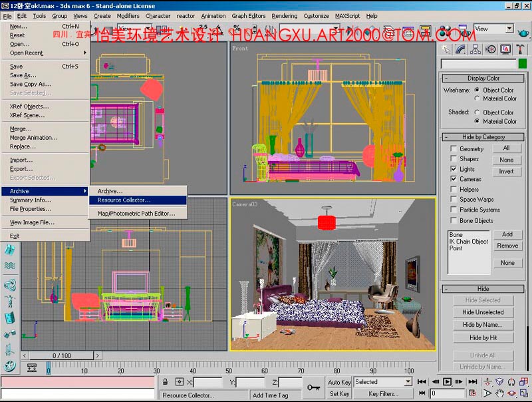The height and width of the screenshot is (402, 532).
Task: Click the Hide Unselected button
Action: pyautogui.click(x=483, y=312)
